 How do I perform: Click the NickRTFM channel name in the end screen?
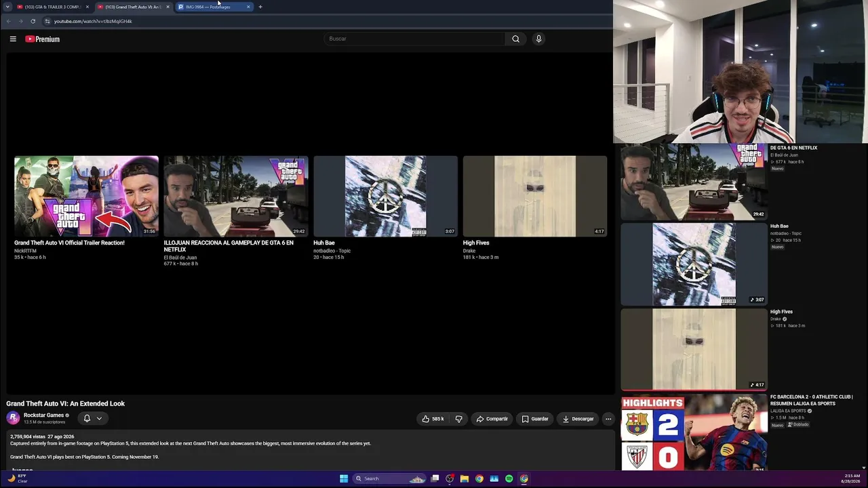(25, 251)
